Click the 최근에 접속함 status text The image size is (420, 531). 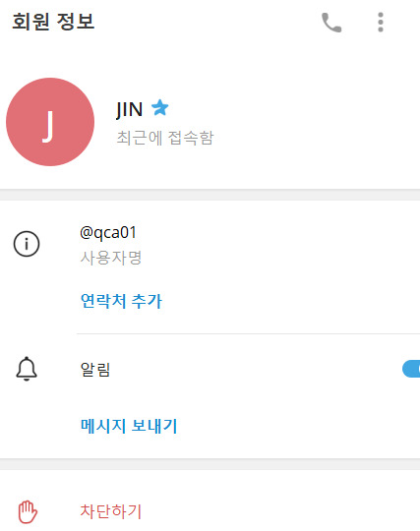(x=165, y=138)
